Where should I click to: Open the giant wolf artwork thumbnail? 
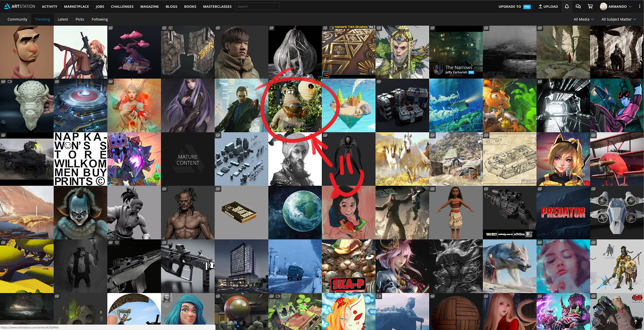(510, 266)
